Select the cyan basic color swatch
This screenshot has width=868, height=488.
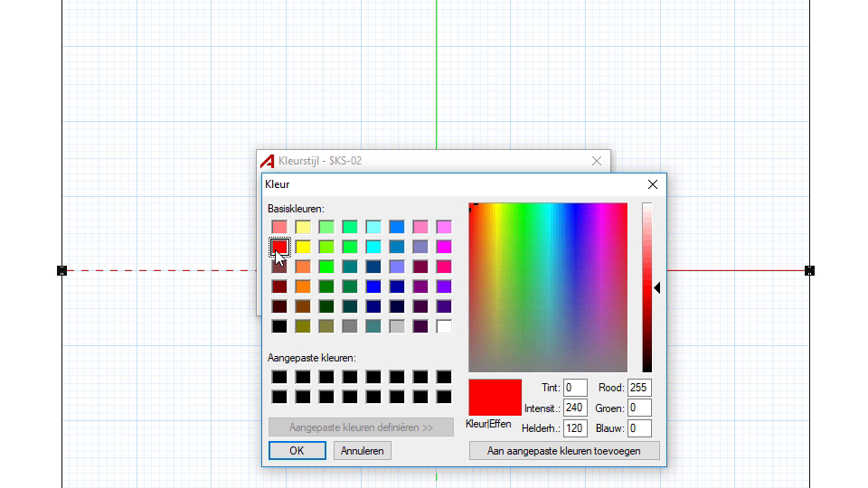click(373, 247)
